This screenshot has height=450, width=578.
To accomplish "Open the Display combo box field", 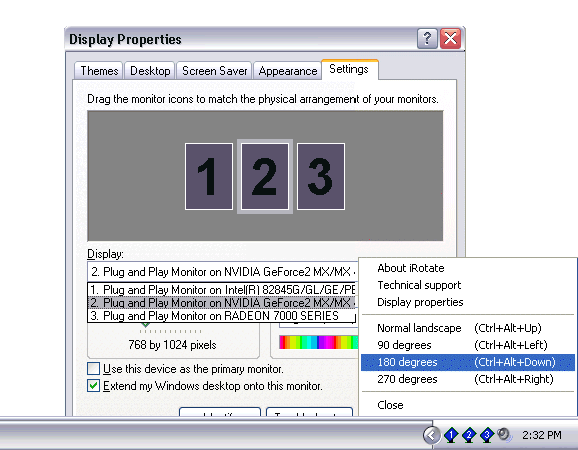I will coord(222,272).
